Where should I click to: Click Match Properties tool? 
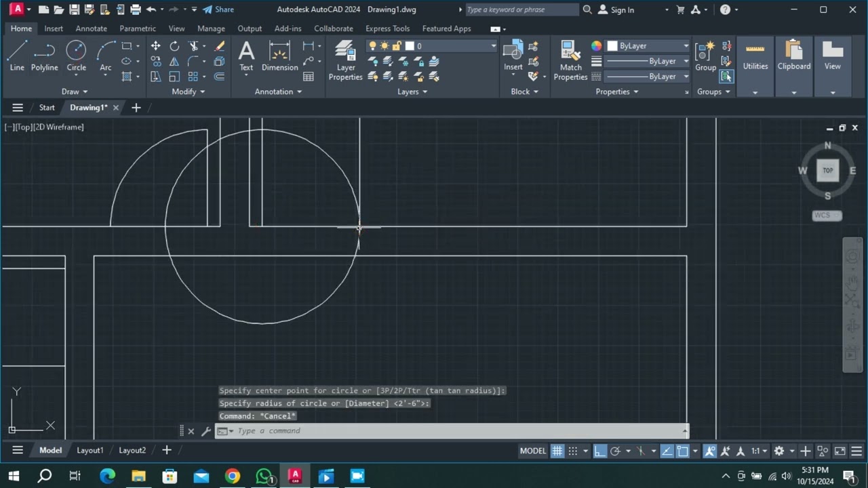click(570, 60)
